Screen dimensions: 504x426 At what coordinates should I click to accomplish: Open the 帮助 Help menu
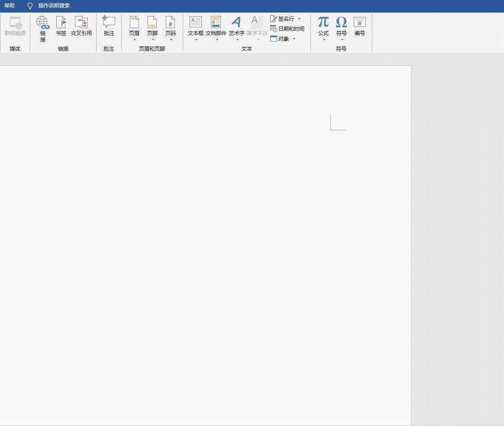[x=10, y=6]
